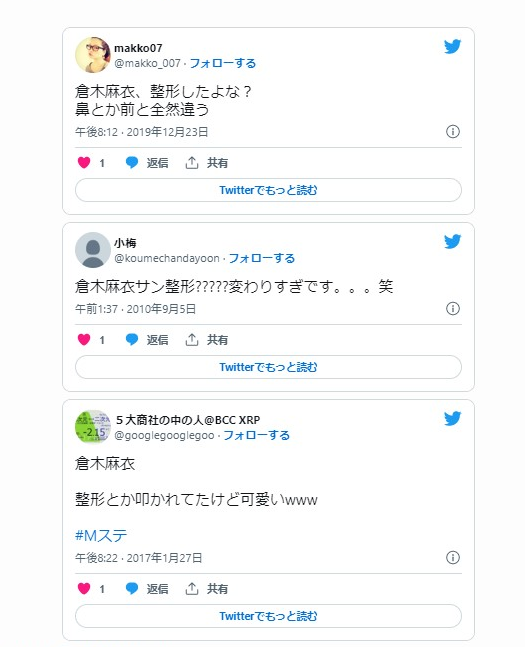525x647 pixels.
Task: Share makko07's tweet via 共有
Action: click(207, 163)
